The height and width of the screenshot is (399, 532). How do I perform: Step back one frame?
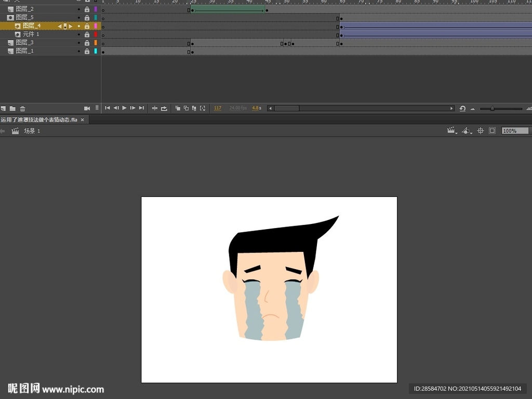[x=116, y=108]
